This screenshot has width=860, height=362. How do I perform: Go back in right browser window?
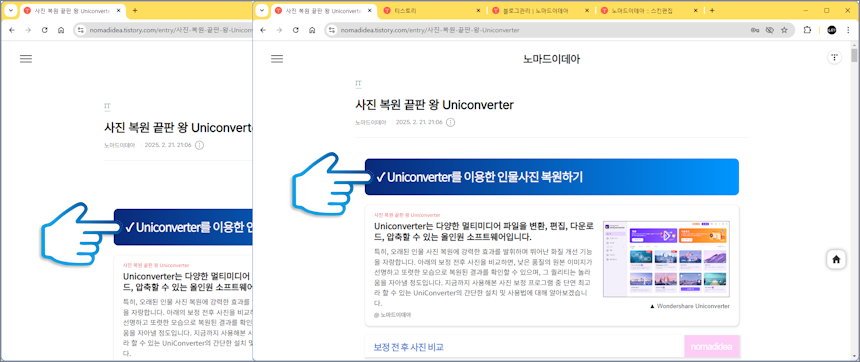click(x=263, y=30)
